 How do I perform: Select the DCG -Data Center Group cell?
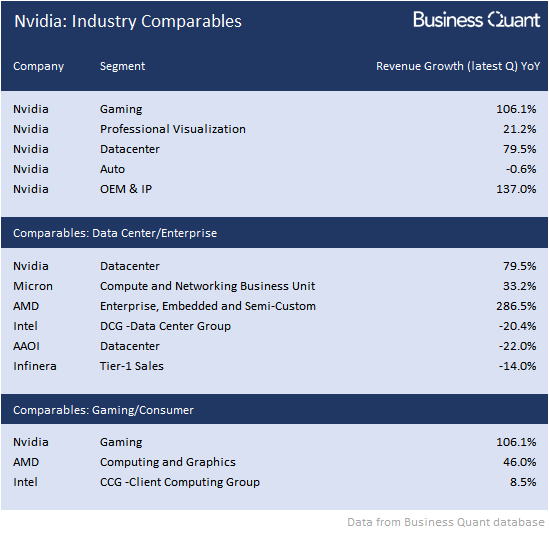(165, 326)
